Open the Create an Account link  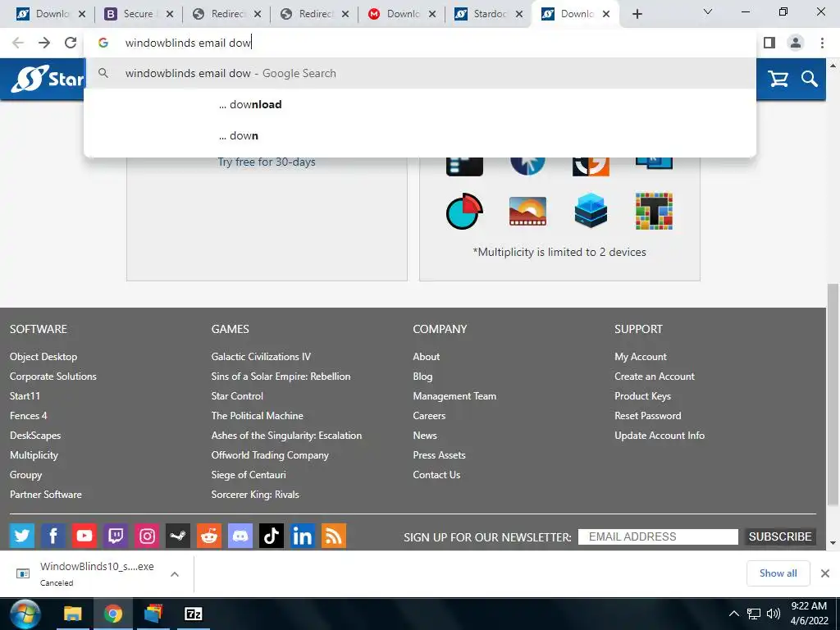[654, 377]
